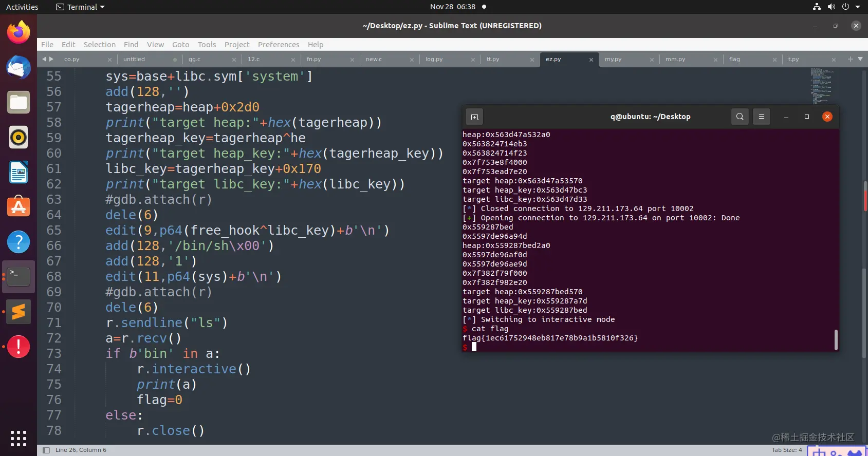Open the View menu
Viewport: 868px width, 456px height.
155,45
